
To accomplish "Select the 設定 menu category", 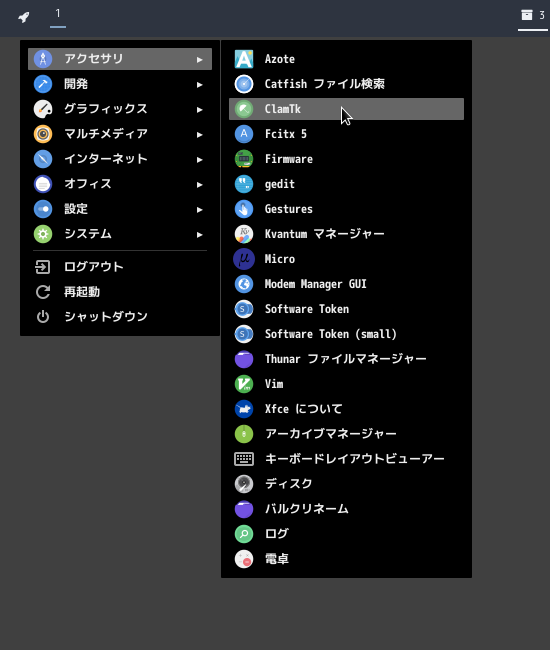I will point(120,209).
